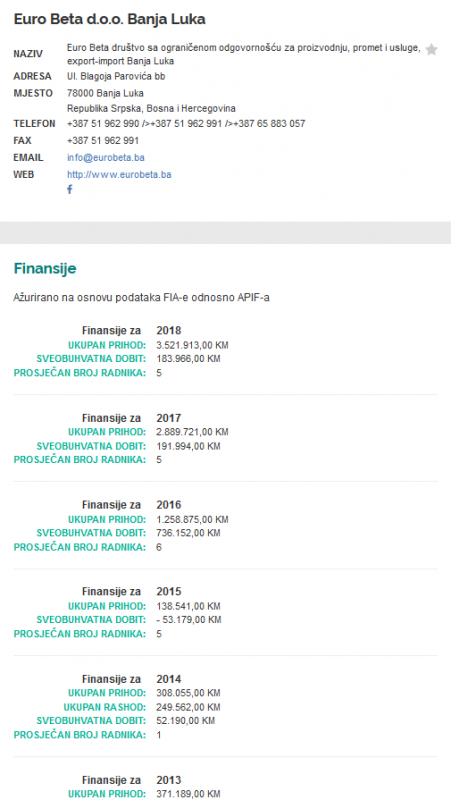Viewport: 451px width, 800px height.
Task: Click the 2013 finance year label
Action: click(x=169, y=780)
